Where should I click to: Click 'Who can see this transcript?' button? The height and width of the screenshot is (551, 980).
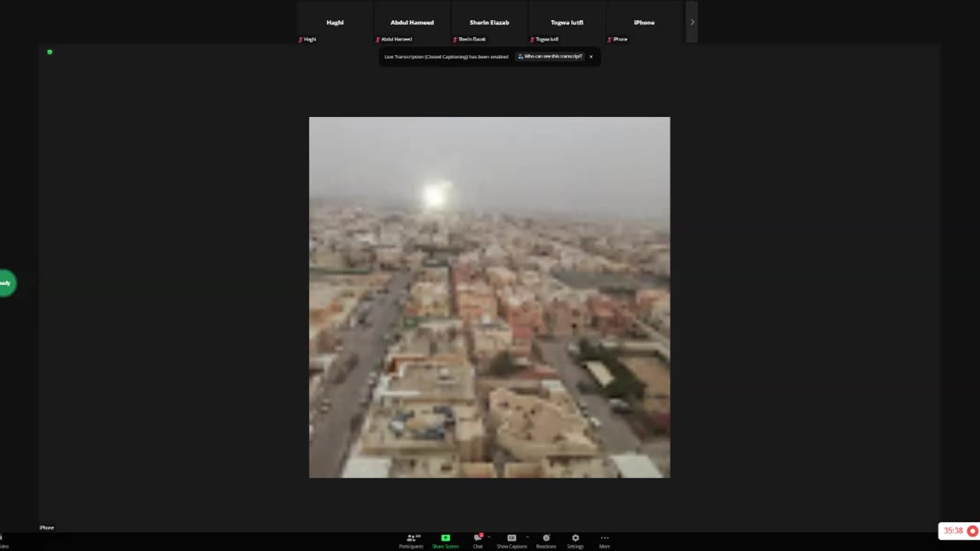point(550,57)
